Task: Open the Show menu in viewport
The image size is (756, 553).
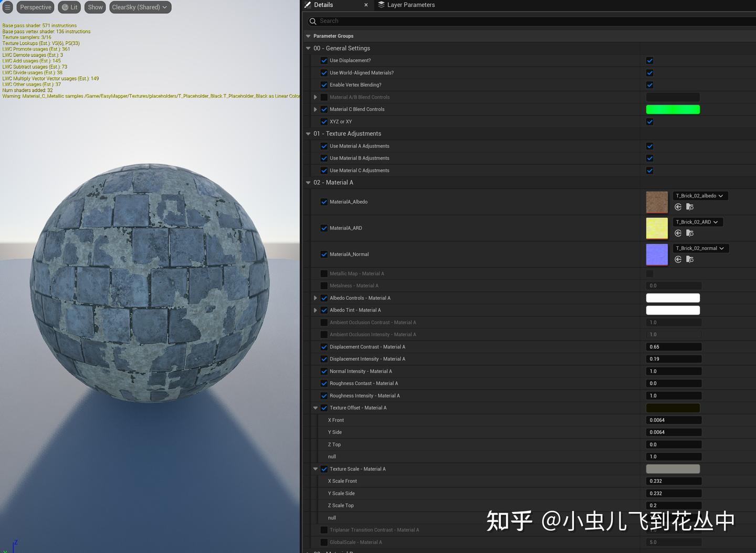Action: pos(94,7)
